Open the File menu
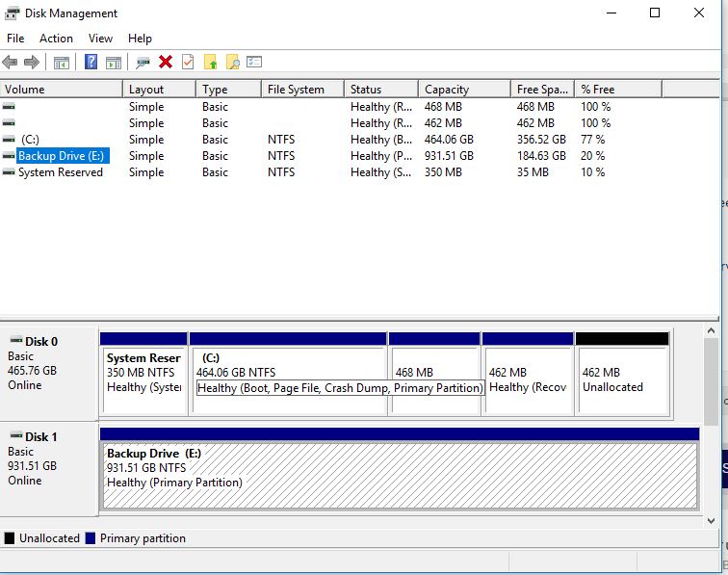The width and height of the screenshot is (728, 575). pyautogui.click(x=15, y=39)
